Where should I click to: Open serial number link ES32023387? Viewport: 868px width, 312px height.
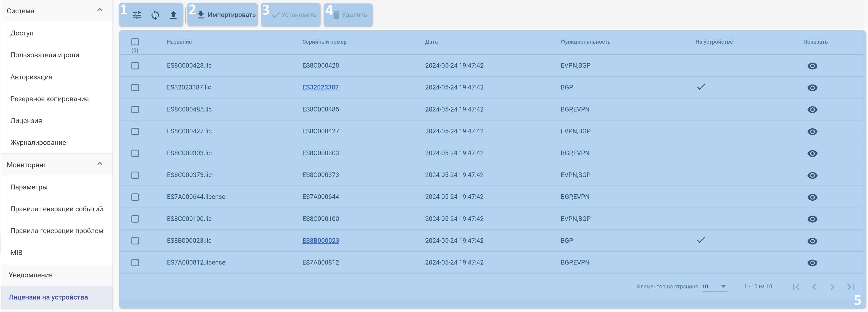(x=320, y=88)
